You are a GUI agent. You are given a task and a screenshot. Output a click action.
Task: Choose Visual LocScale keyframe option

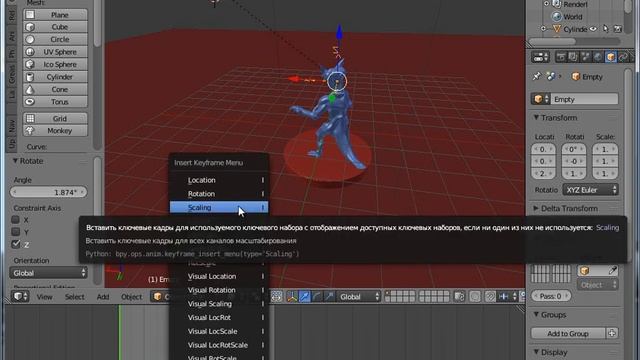(219, 331)
